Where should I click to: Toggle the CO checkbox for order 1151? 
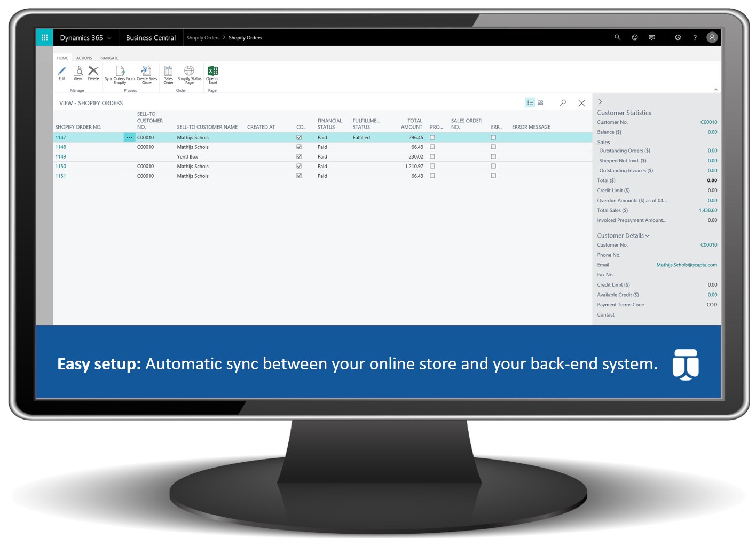coord(299,176)
